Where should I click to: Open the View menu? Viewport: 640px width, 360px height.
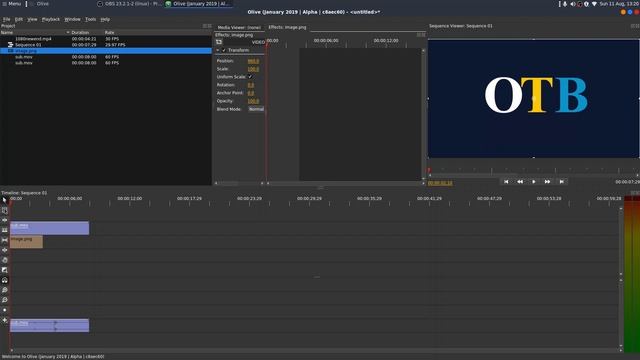tap(32, 19)
